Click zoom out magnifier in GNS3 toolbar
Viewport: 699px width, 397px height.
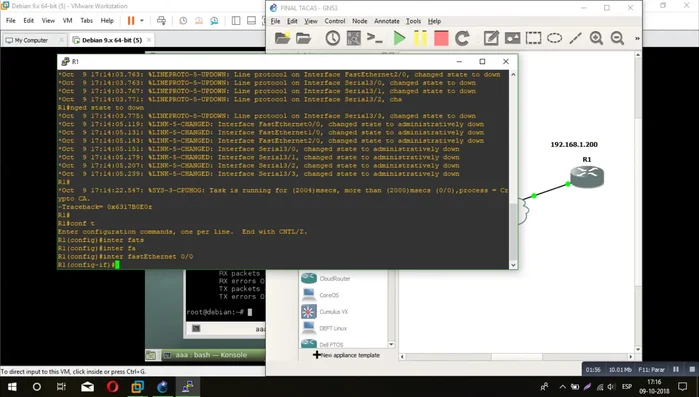coord(617,38)
